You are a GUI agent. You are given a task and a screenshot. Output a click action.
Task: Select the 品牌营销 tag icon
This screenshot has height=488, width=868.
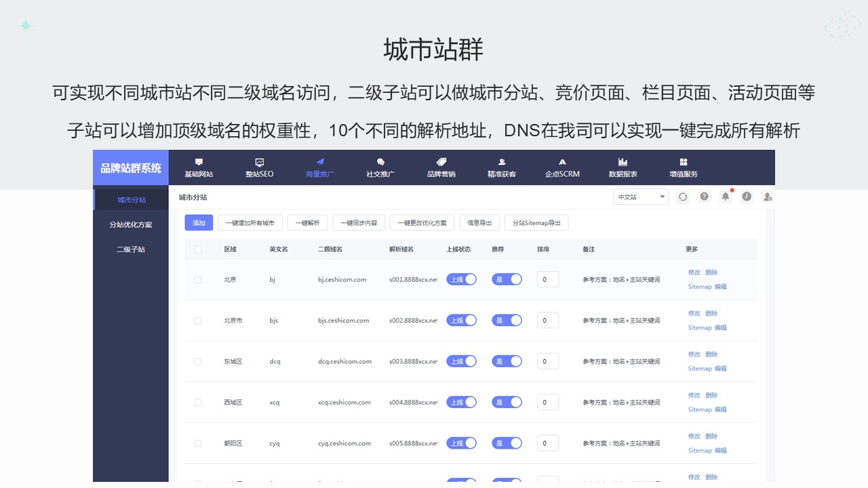click(x=441, y=162)
